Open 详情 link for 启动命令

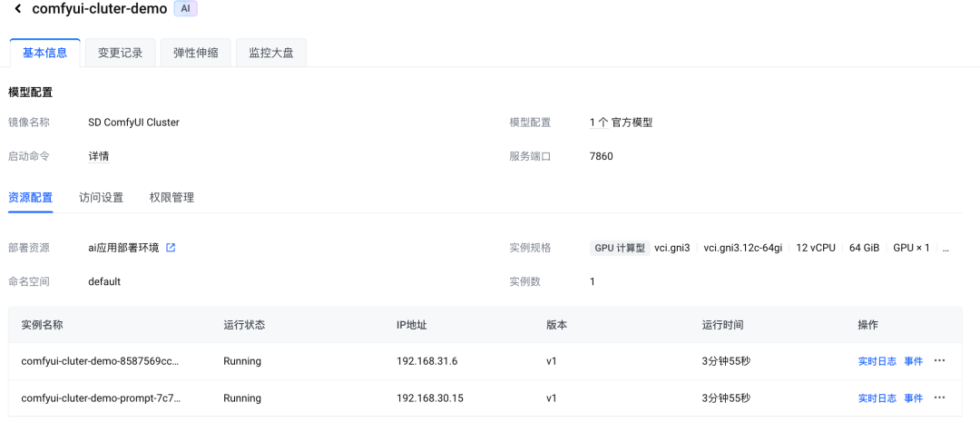99,156
